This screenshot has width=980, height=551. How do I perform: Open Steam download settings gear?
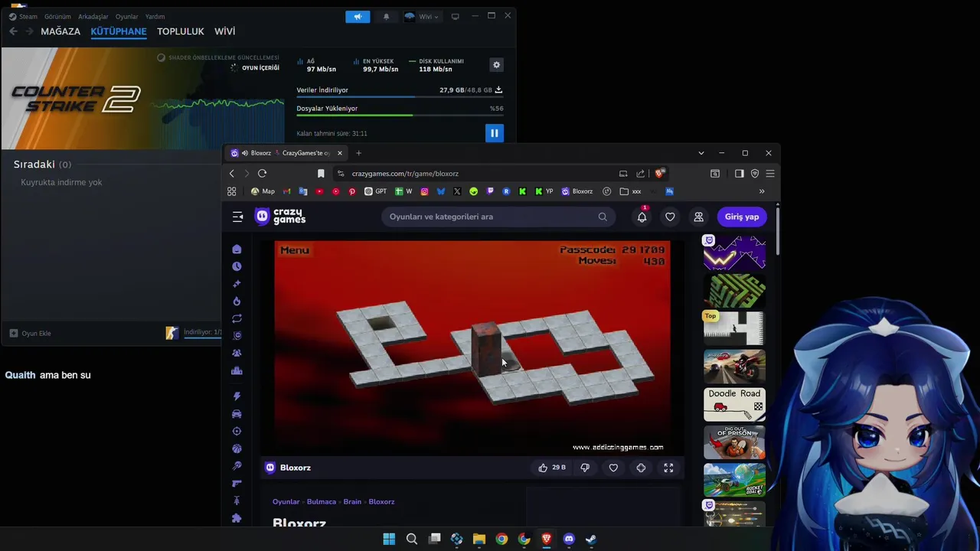496,65
